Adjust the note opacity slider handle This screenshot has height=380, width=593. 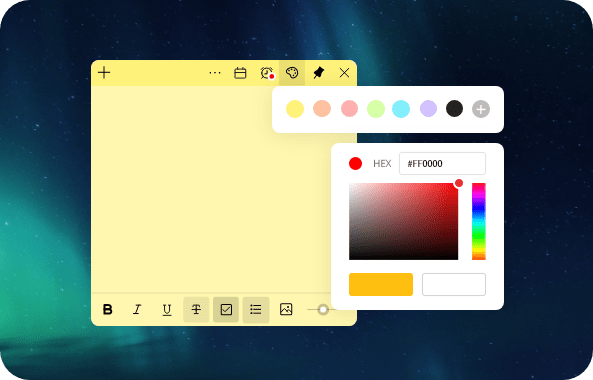click(x=323, y=310)
